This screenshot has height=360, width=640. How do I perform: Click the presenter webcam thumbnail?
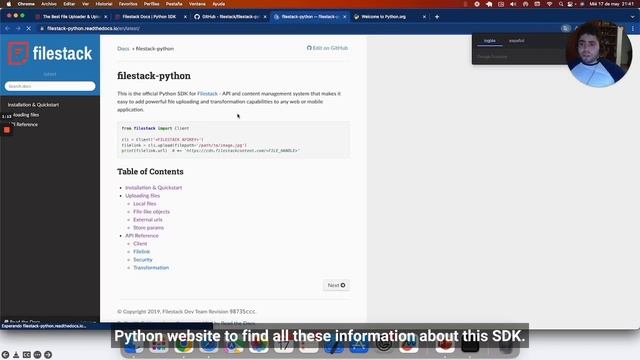click(x=599, y=53)
